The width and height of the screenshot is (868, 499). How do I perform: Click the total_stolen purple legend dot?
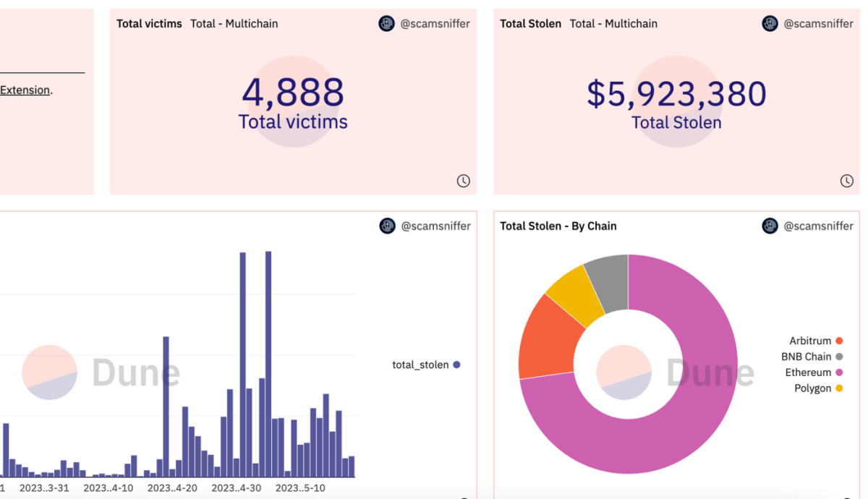coord(456,364)
